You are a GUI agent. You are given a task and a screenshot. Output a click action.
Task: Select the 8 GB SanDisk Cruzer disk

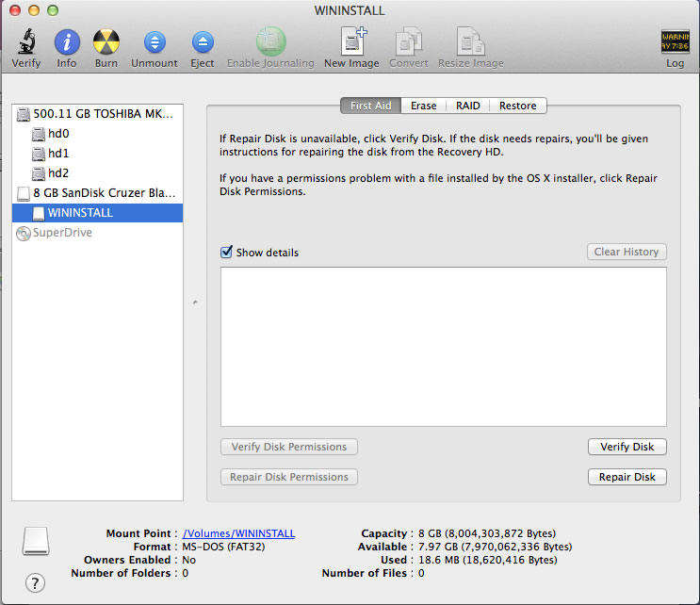(98, 193)
